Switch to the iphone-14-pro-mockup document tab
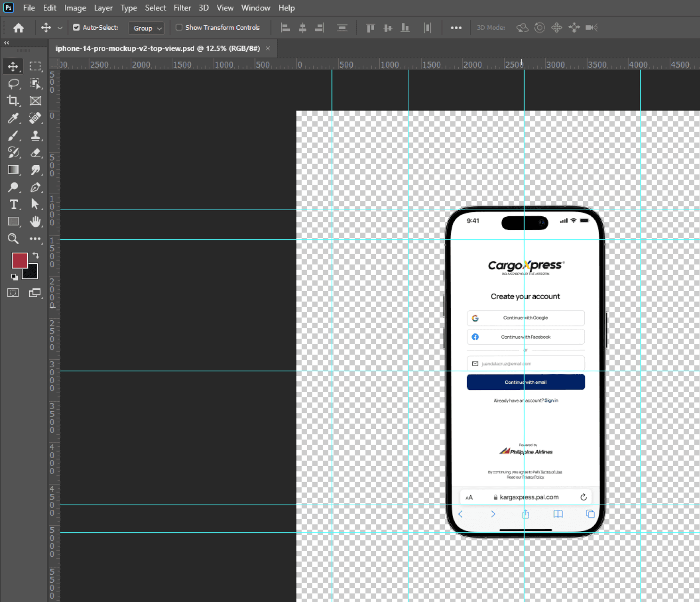 click(x=158, y=48)
